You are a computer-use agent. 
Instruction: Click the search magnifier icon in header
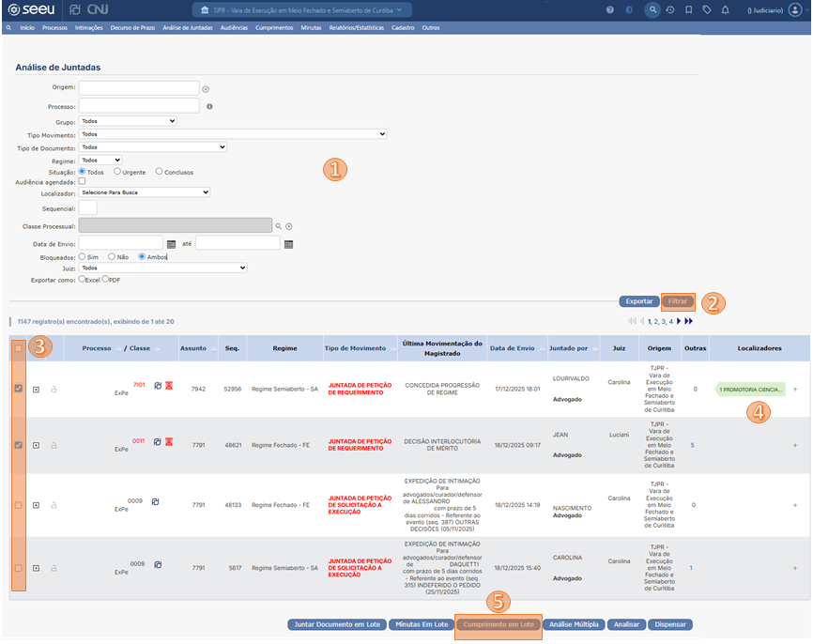[652, 9]
